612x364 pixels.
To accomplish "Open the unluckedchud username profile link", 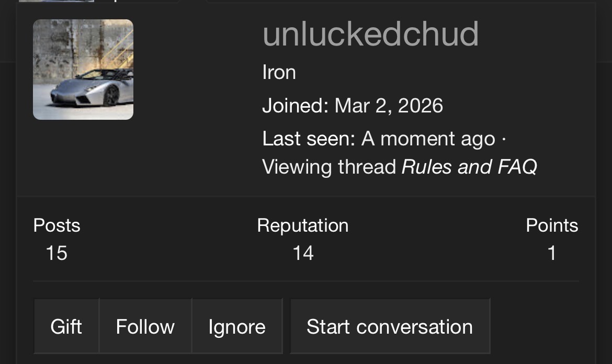I will pyautogui.click(x=370, y=34).
